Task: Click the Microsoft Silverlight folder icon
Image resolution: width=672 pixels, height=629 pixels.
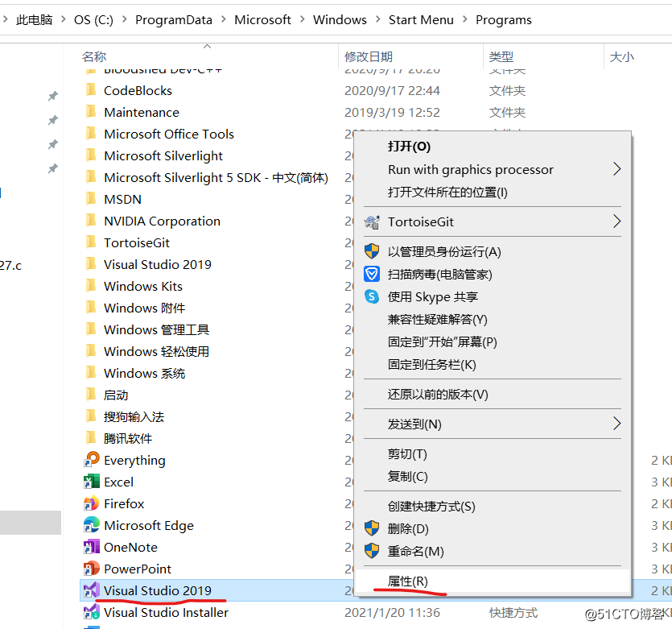Action: coord(91,155)
